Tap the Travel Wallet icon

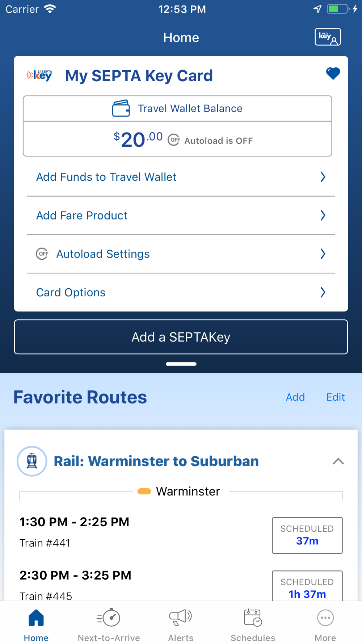click(121, 108)
